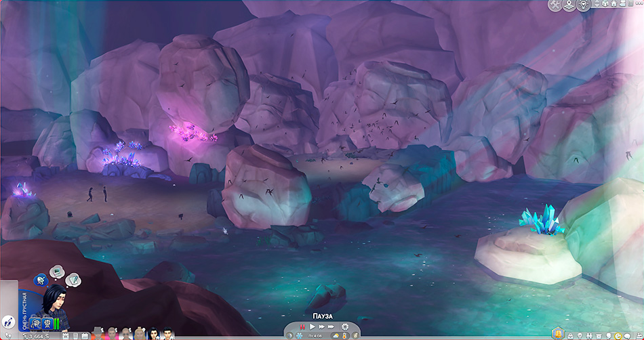Check the temperature thermometer icon
This screenshot has width=644, height=340.
(344, 336)
